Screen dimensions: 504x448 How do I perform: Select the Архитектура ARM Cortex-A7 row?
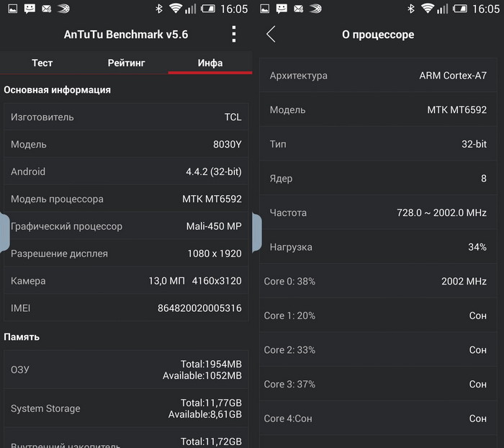pos(378,75)
